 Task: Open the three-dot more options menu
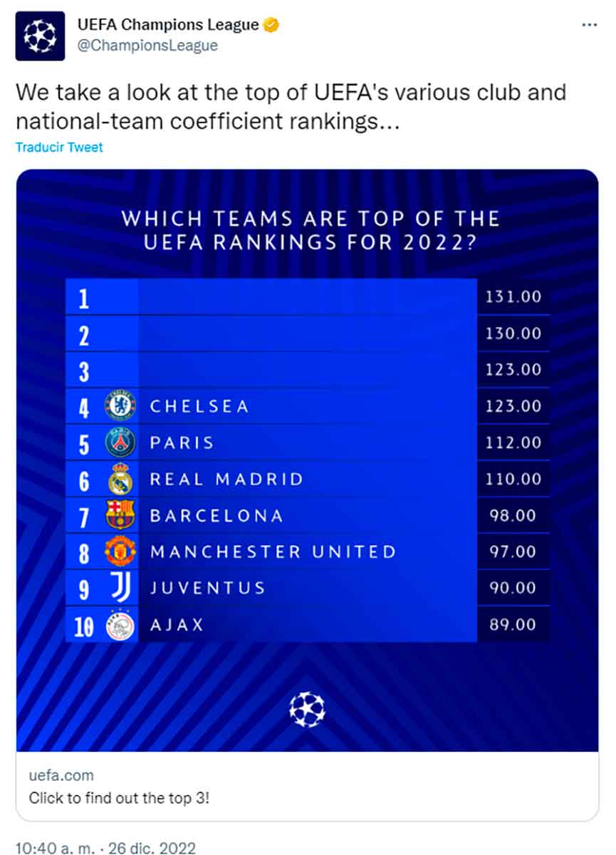589,25
